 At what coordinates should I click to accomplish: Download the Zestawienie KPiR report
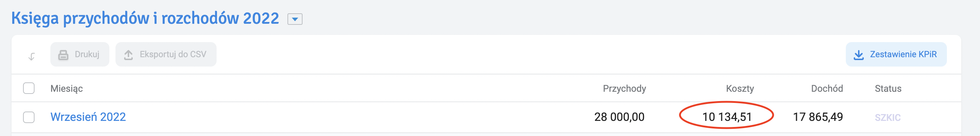[x=896, y=54]
